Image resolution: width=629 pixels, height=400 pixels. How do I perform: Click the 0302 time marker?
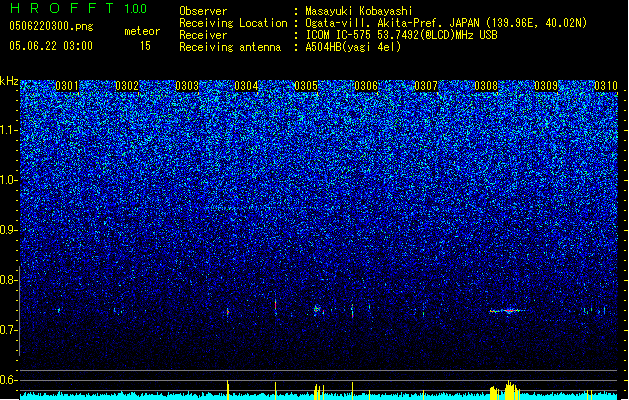127,86
